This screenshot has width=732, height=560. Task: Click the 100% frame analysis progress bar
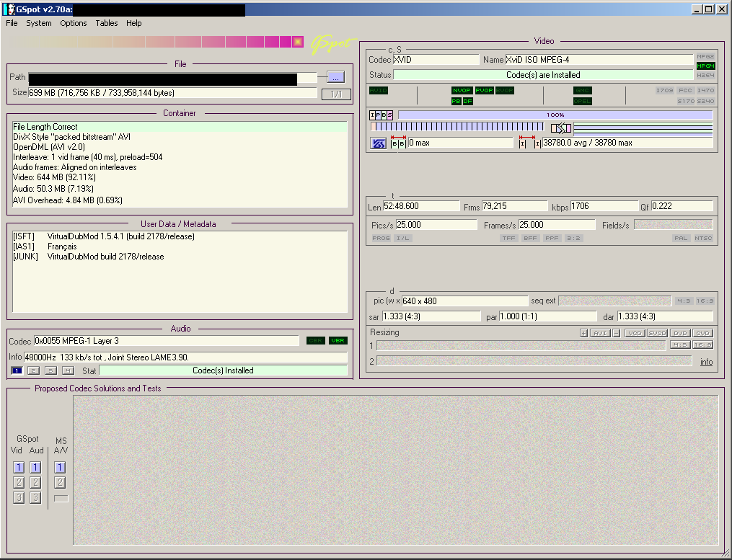[x=555, y=115]
